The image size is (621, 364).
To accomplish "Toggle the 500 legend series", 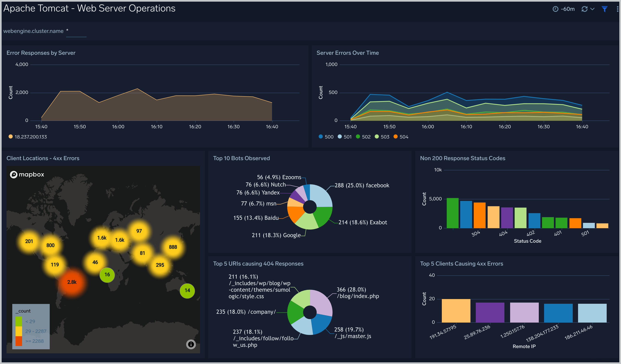I will (x=326, y=137).
